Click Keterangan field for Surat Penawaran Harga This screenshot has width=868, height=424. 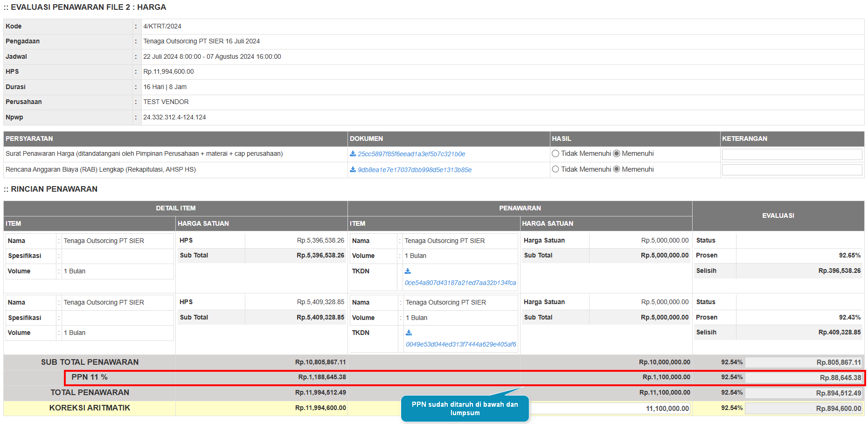tap(792, 154)
